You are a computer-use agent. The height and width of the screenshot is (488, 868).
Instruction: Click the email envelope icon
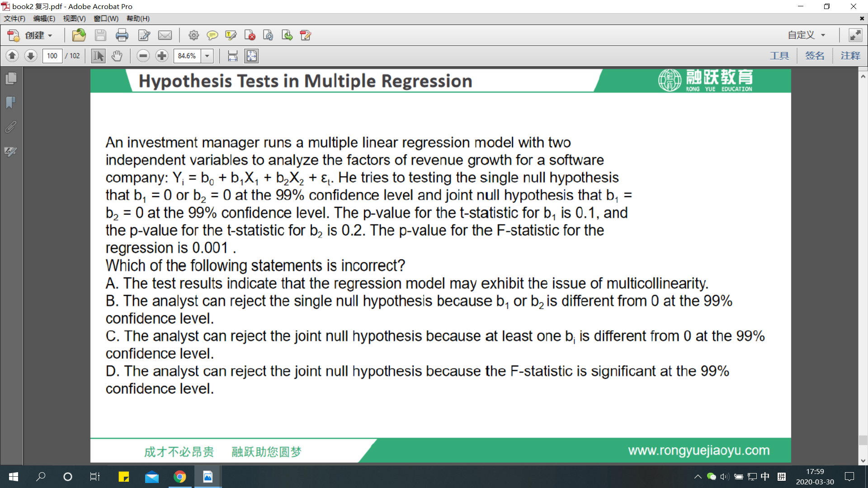pos(165,35)
